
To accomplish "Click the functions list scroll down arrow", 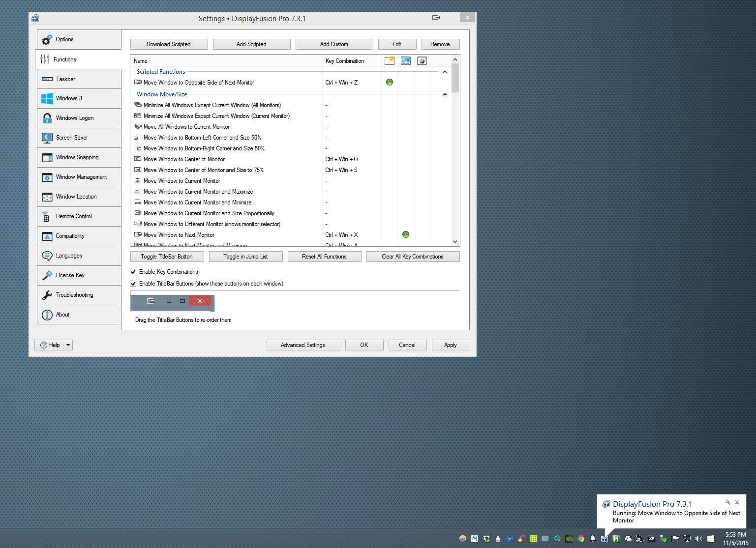I will [455, 242].
